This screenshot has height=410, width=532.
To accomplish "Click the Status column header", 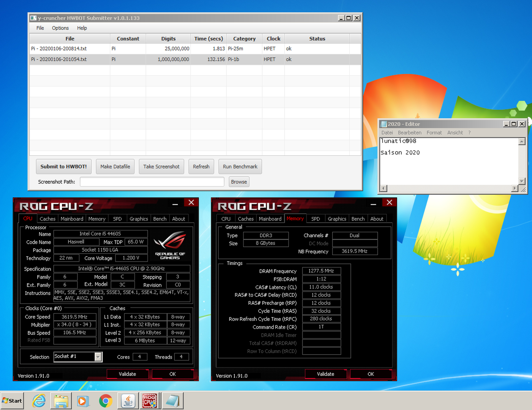I will 317,39.
